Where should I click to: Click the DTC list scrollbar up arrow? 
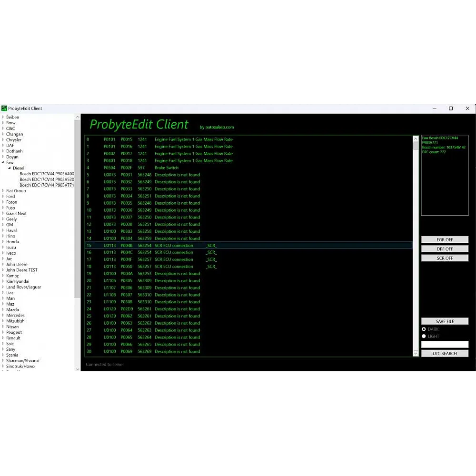(416, 139)
